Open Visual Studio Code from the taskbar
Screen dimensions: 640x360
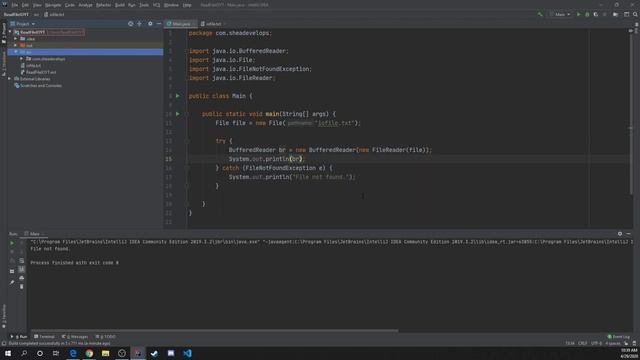coord(187,353)
